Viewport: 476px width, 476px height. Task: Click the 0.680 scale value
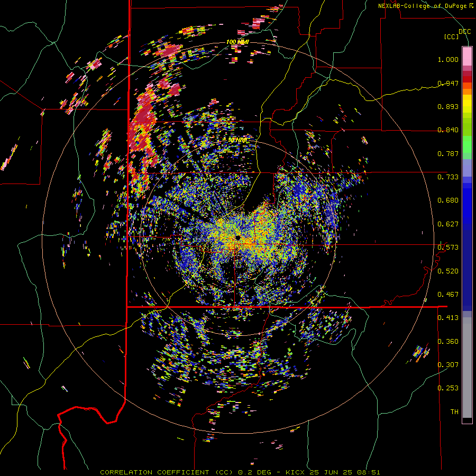coord(448,200)
